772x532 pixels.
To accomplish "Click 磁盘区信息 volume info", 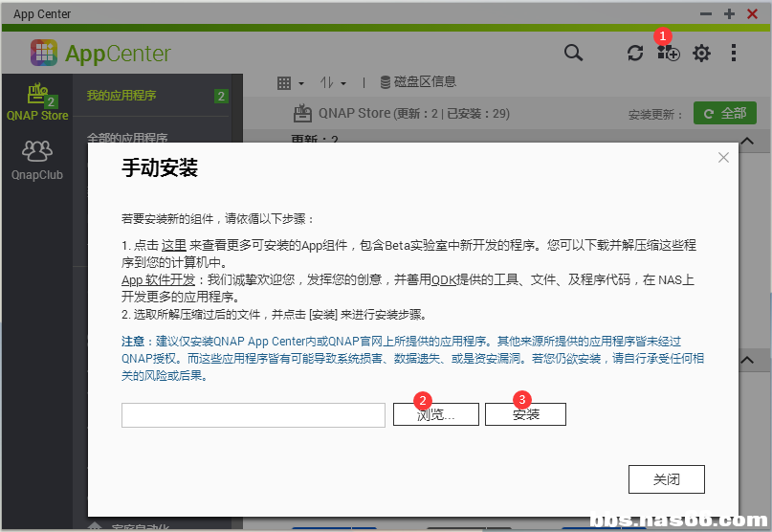I will tap(418, 81).
